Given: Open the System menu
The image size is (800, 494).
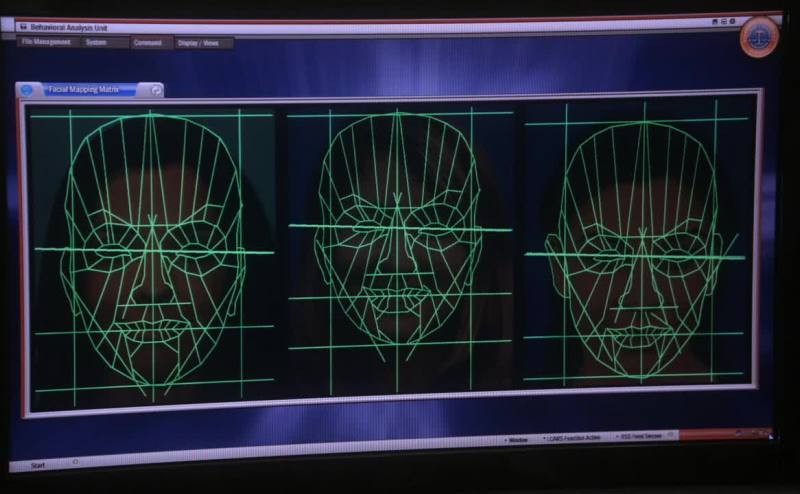Looking at the screenshot, I should (x=97, y=42).
